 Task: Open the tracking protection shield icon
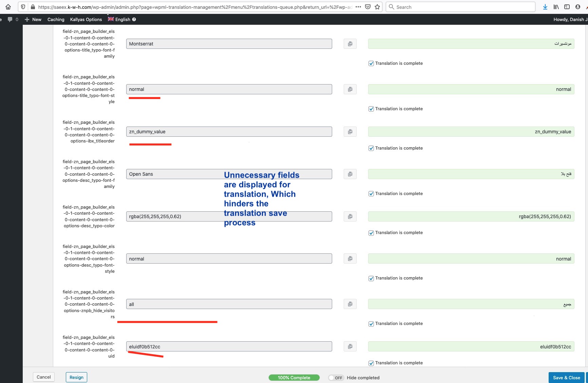[x=23, y=7]
